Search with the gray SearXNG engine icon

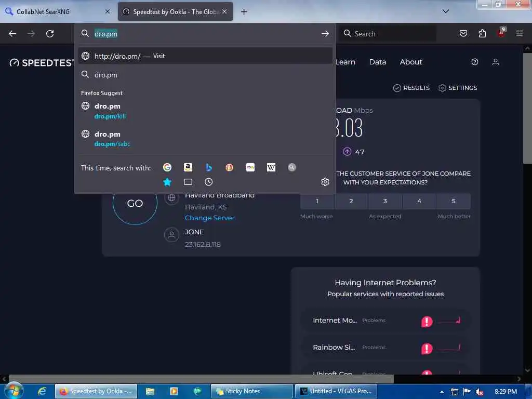(x=292, y=167)
